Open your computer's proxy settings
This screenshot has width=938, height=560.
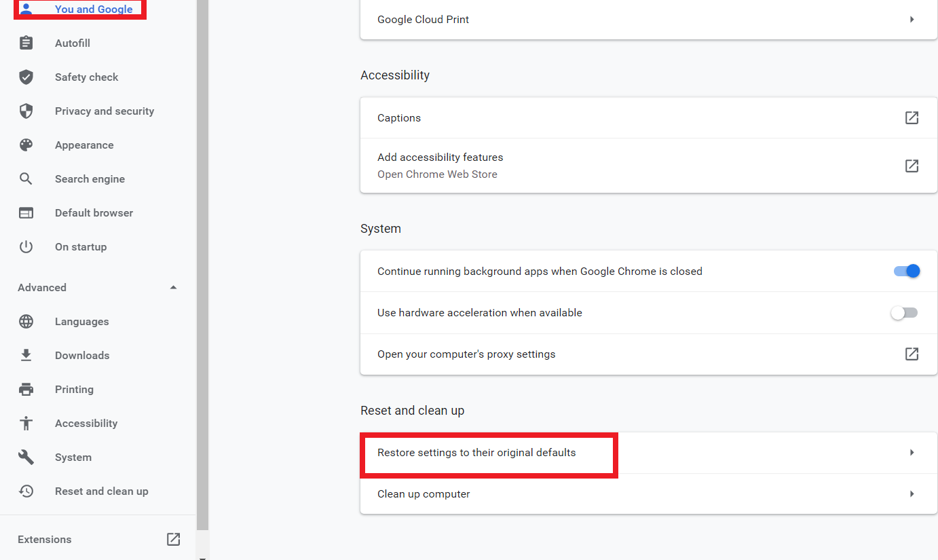[466, 354]
